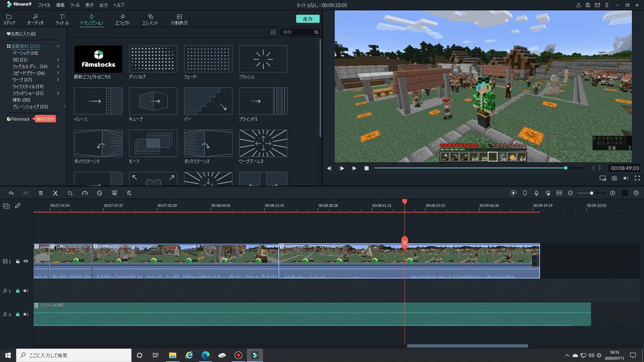The image size is (644, 362).
Task: Open お気に入り (0) favorites
Action: pyautogui.click(x=21, y=34)
